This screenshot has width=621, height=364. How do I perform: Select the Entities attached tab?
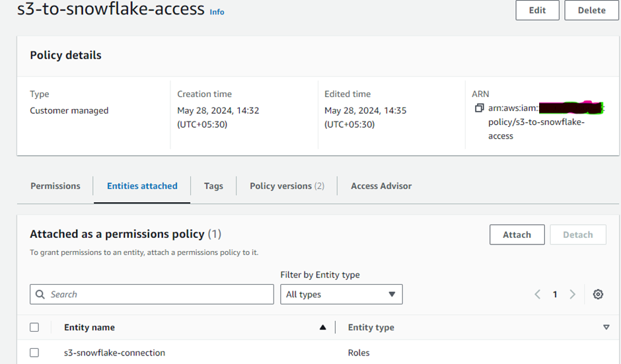(142, 186)
